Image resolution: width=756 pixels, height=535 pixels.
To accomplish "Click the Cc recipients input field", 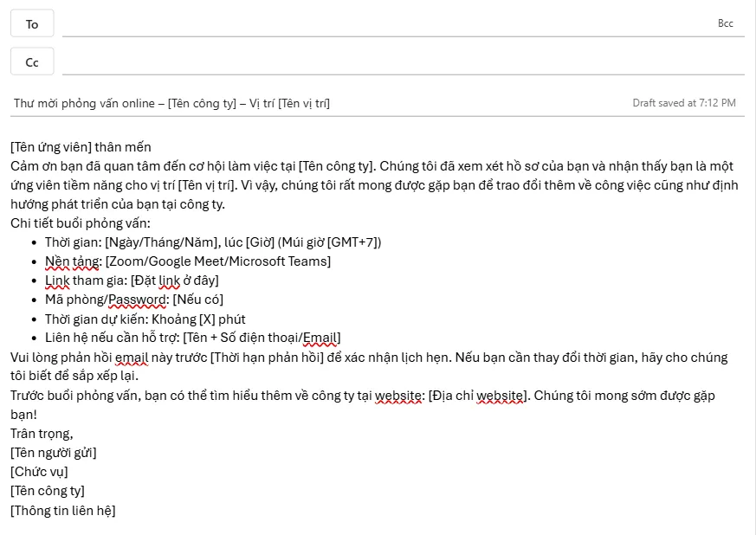I will [404, 61].
